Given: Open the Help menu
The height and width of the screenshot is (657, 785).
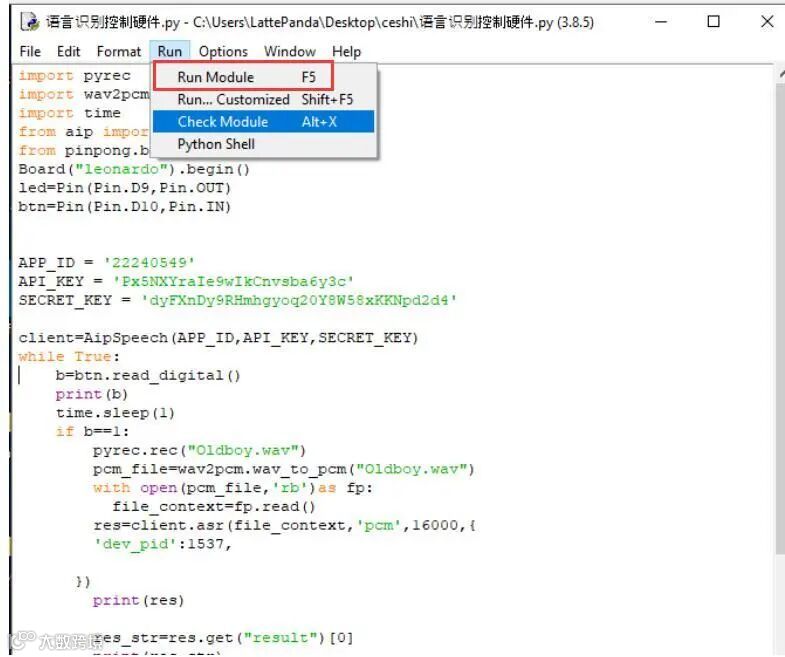Looking at the screenshot, I should [346, 52].
